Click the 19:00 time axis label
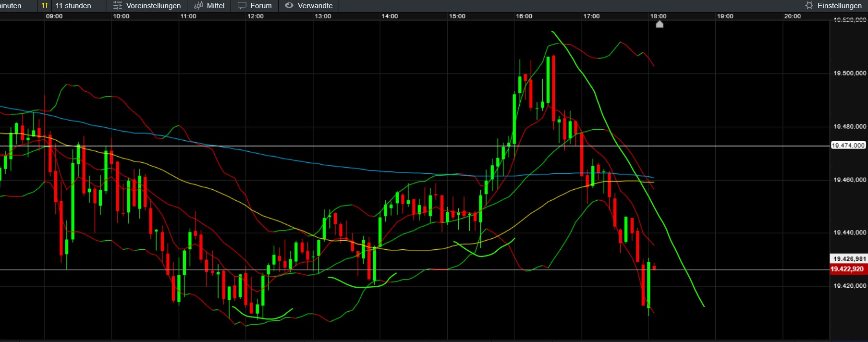Screen dimensions: 868x342 point(725,16)
